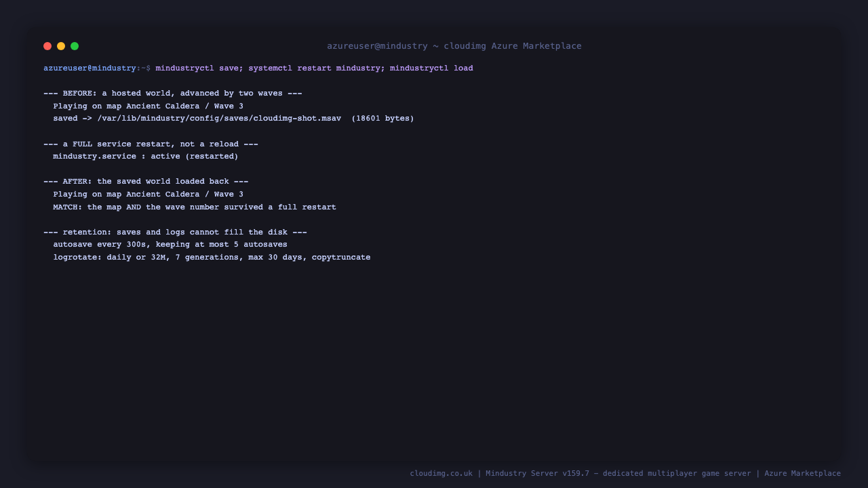Click the heading '--- a FULL service restart, not a reload ---'
Screen dimensions: 868x488
click(x=151, y=144)
